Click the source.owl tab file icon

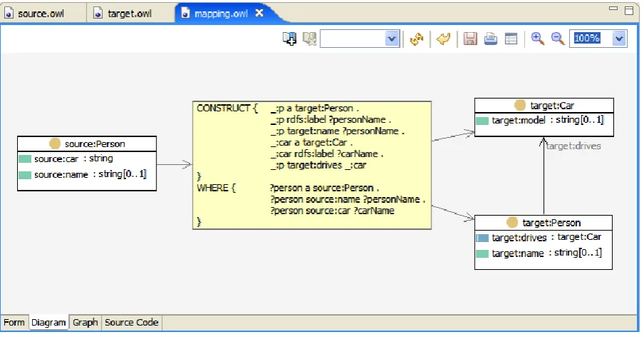pos(9,14)
